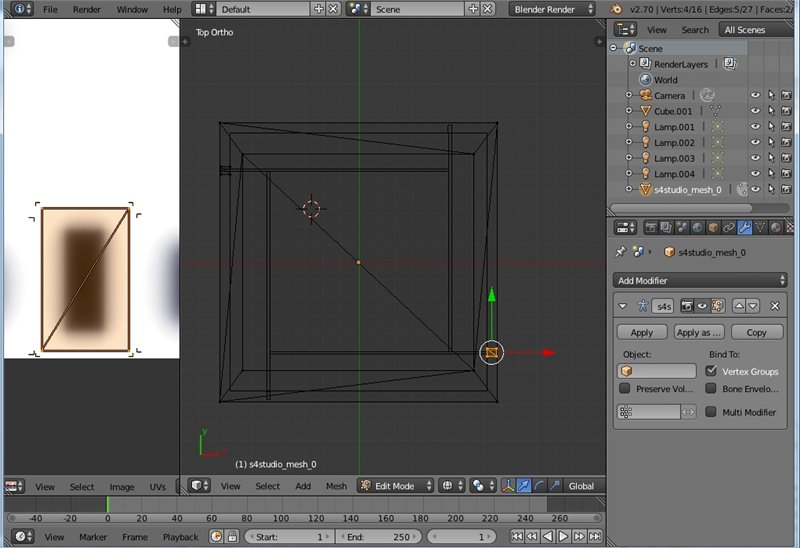This screenshot has width=800, height=548.
Task: Toggle the 3D manipulator axes icon
Action: point(508,486)
